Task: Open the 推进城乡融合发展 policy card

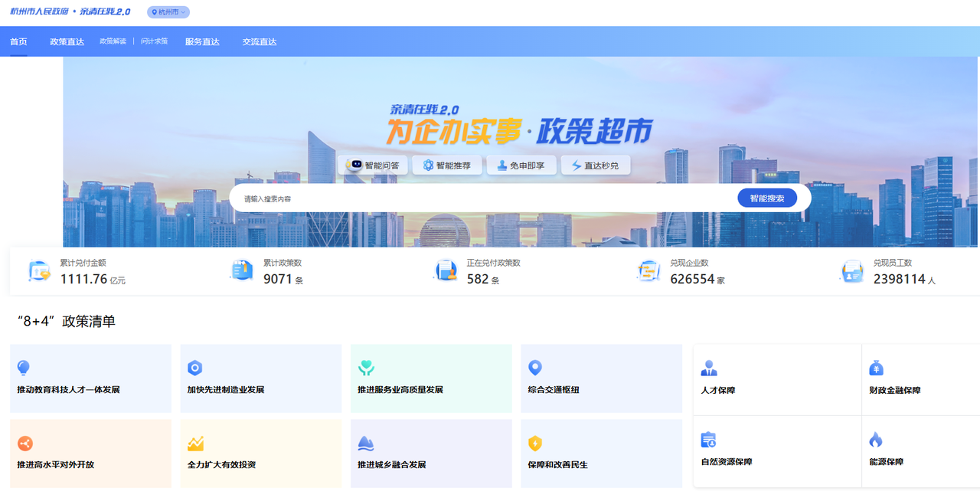Action: tap(431, 454)
